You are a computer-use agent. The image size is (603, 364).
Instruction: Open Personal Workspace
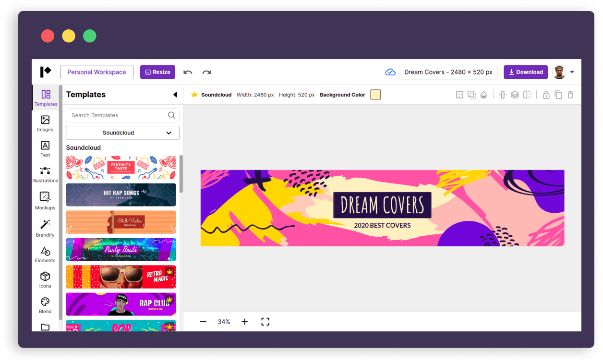(96, 72)
